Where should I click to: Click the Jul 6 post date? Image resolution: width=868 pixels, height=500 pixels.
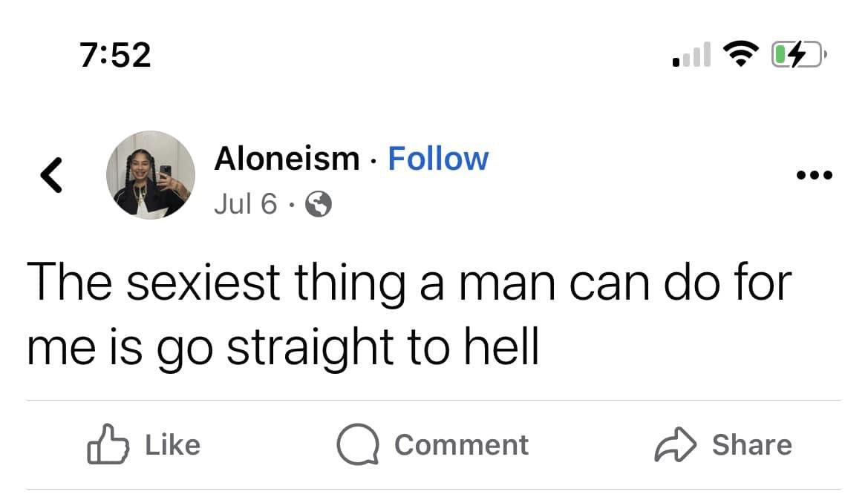(x=245, y=204)
